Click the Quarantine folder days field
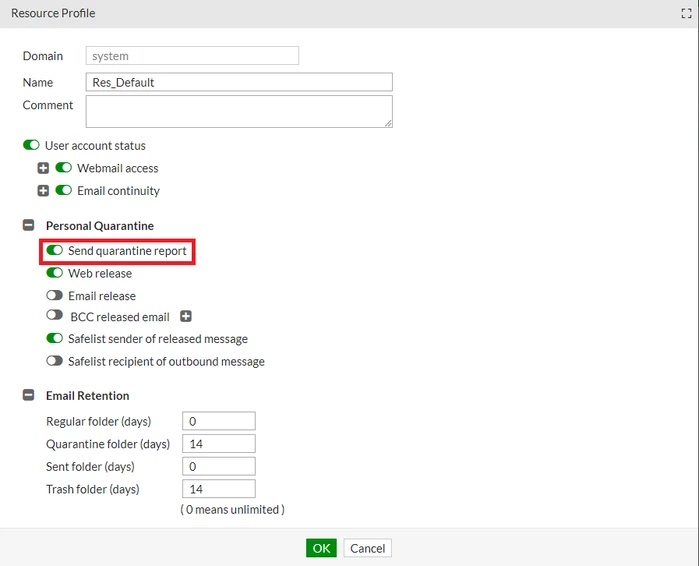Screen dimensions: 699x566 (x=219, y=444)
